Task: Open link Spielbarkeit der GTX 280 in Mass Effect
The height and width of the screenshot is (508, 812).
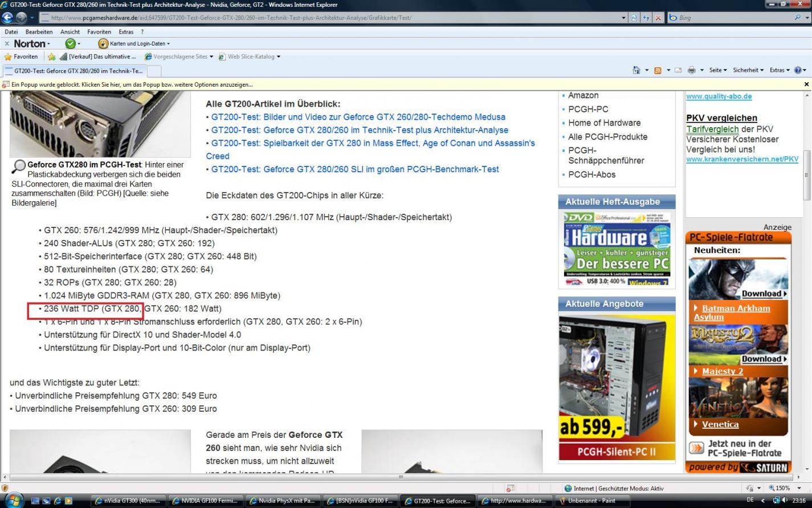Action: coord(370,149)
